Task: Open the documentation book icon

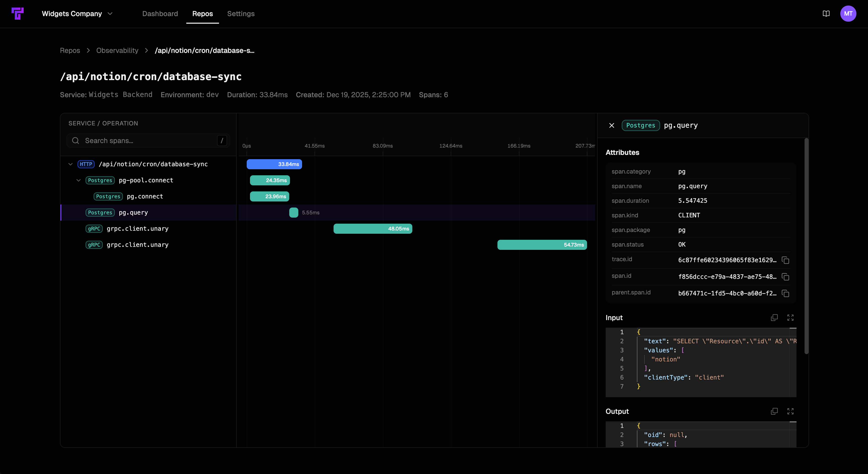Action: (x=826, y=14)
